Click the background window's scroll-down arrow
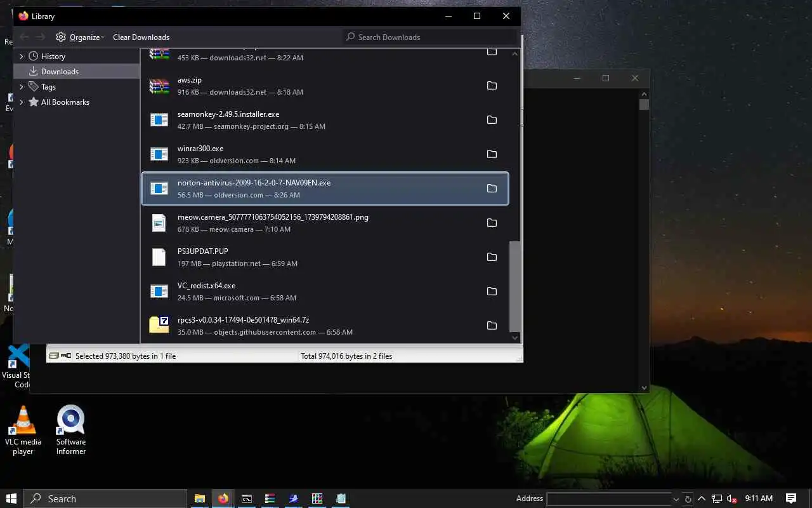Screen dimensions: 812x508 (x=645, y=387)
